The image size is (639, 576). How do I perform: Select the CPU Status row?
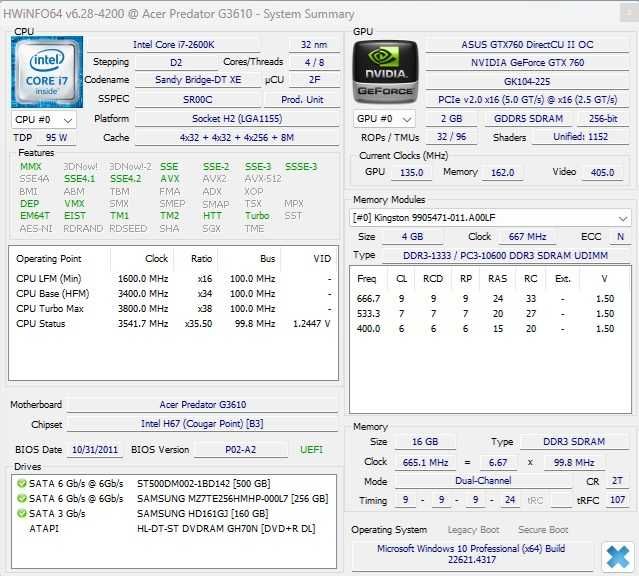[173, 324]
